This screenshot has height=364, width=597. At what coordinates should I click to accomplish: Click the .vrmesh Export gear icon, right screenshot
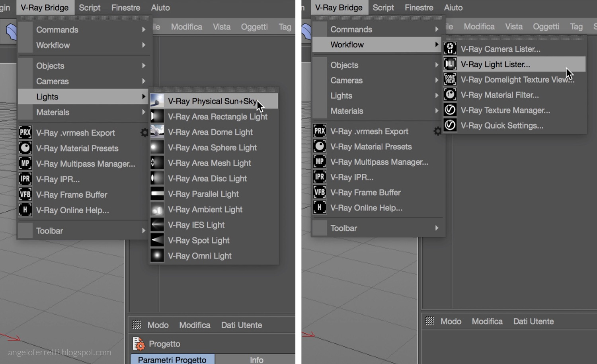coord(437,131)
